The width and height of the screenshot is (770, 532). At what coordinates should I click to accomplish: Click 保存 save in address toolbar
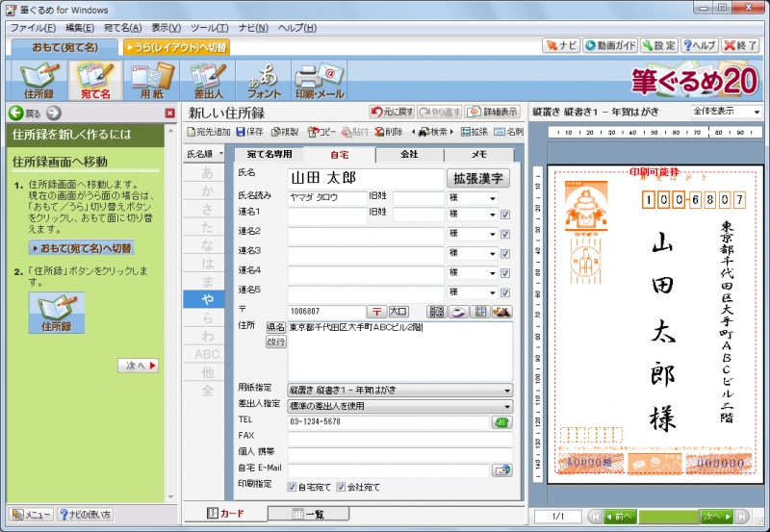point(249,132)
